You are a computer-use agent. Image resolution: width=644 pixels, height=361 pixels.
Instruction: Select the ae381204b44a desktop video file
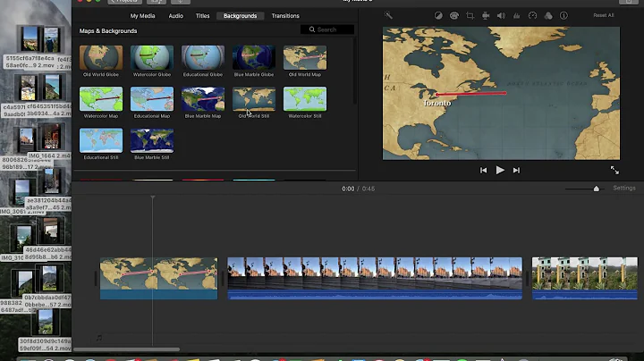pos(50,190)
